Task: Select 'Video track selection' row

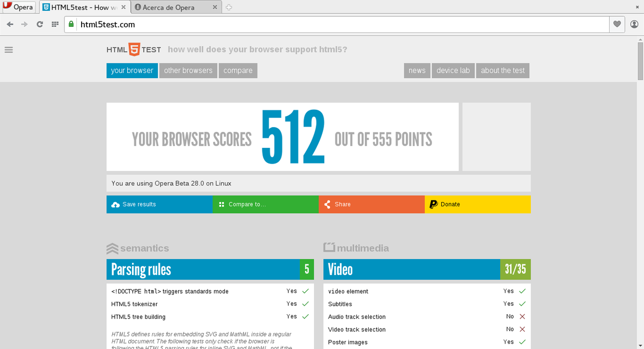Action: tap(427, 330)
